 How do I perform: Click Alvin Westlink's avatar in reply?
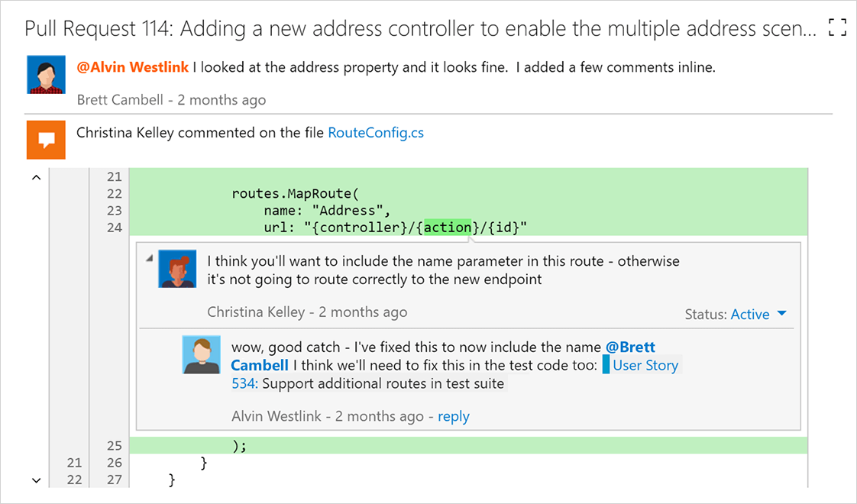(x=201, y=354)
